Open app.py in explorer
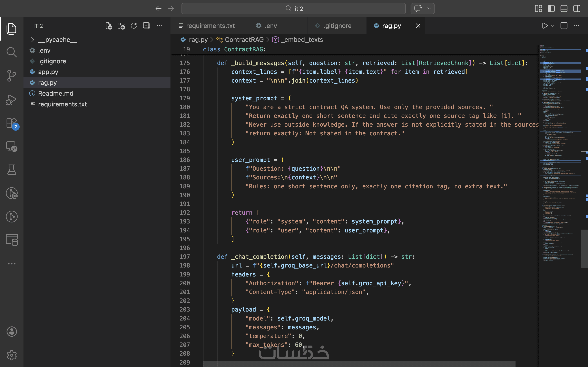This screenshot has height=367, width=588. (48, 72)
